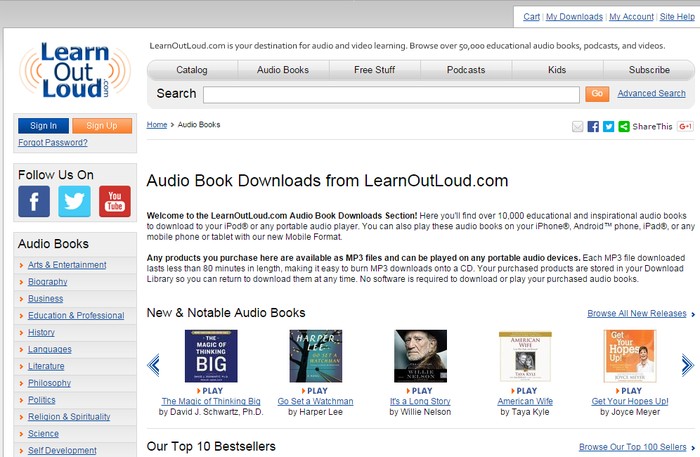The width and height of the screenshot is (700, 457).
Task: Open the Podcasts navigation tab
Action: 466,70
